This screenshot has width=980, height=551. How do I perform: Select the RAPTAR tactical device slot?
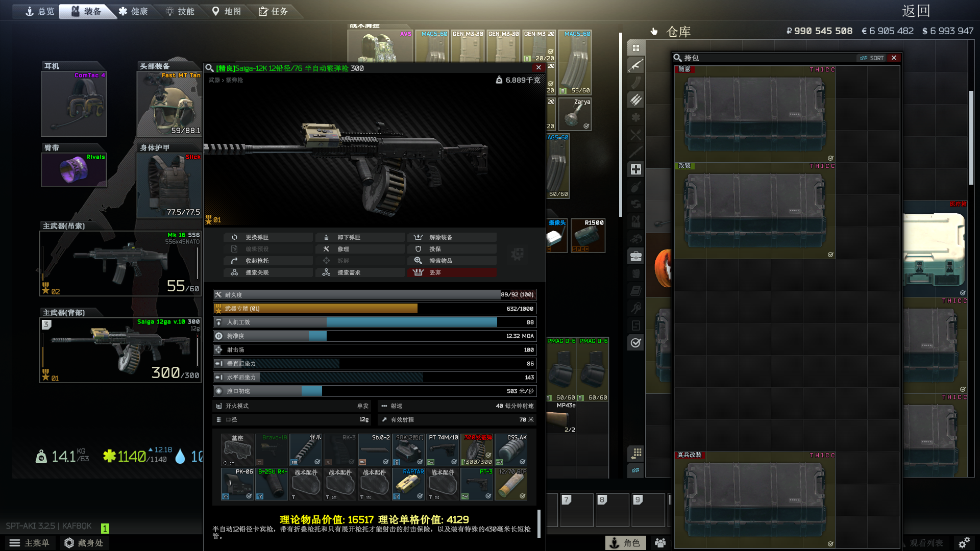tap(409, 484)
